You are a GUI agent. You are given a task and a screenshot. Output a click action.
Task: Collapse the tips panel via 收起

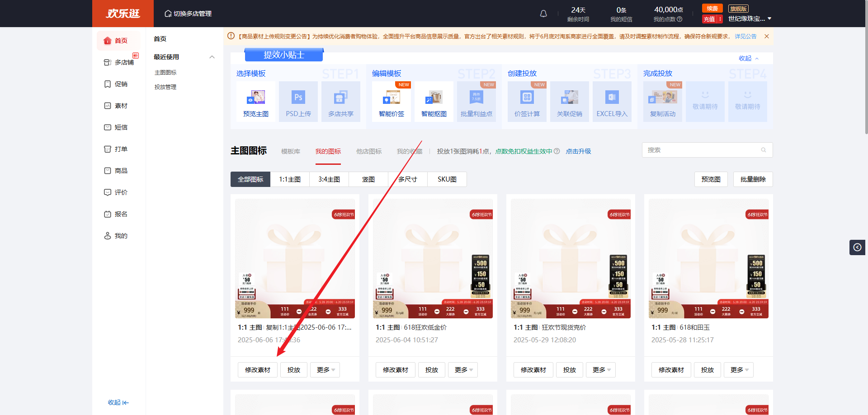pyautogui.click(x=749, y=58)
